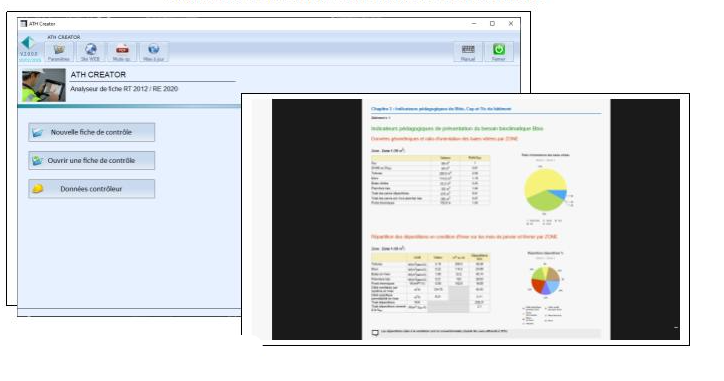Open the Site WEB globe icon

90,52
